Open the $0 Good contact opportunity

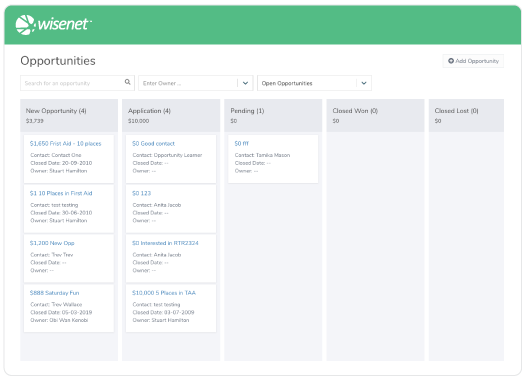(153, 144)
